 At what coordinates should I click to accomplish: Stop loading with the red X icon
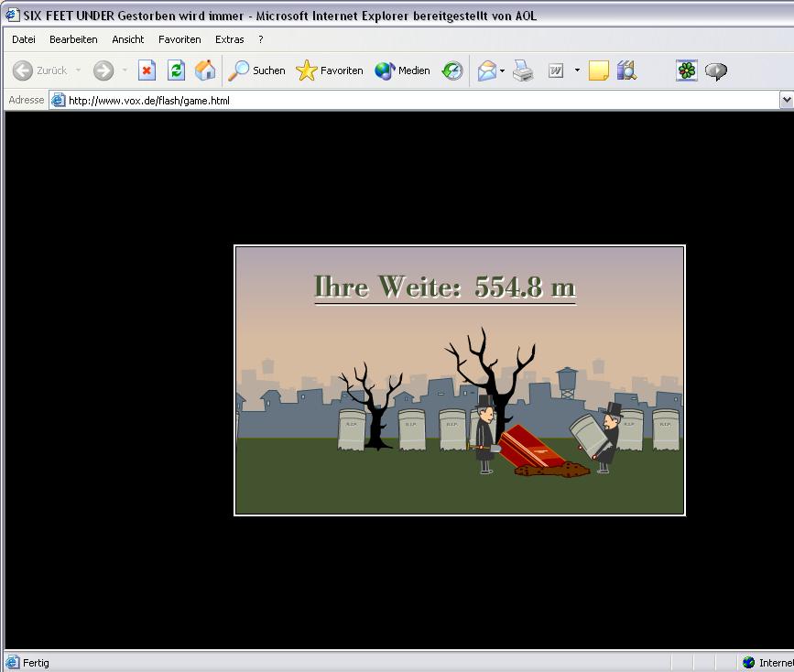coord(147,70)
